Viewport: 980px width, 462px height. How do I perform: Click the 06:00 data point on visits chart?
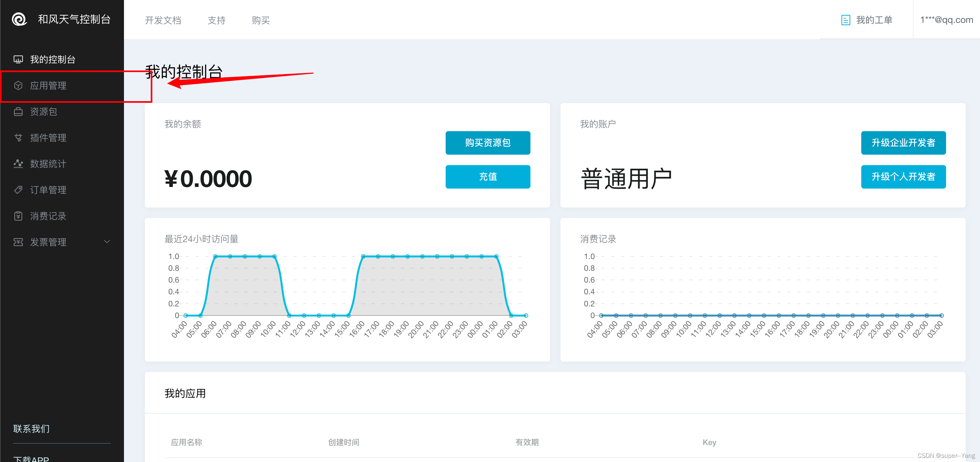215,256
